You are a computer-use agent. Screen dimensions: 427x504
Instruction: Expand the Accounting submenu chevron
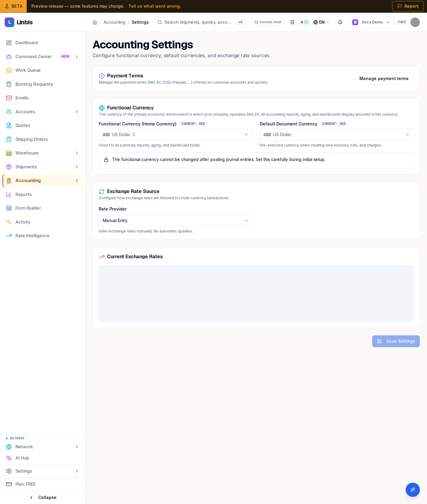[77, 181]
